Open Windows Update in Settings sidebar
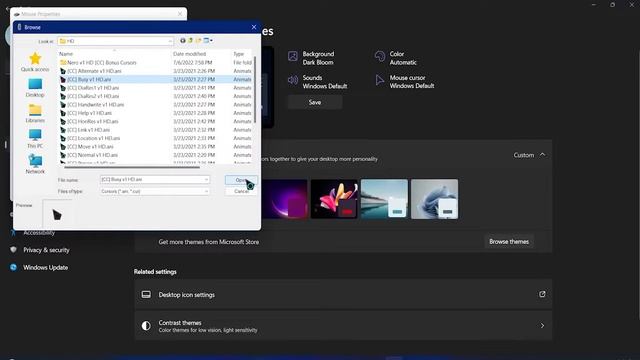 point(45,267)
